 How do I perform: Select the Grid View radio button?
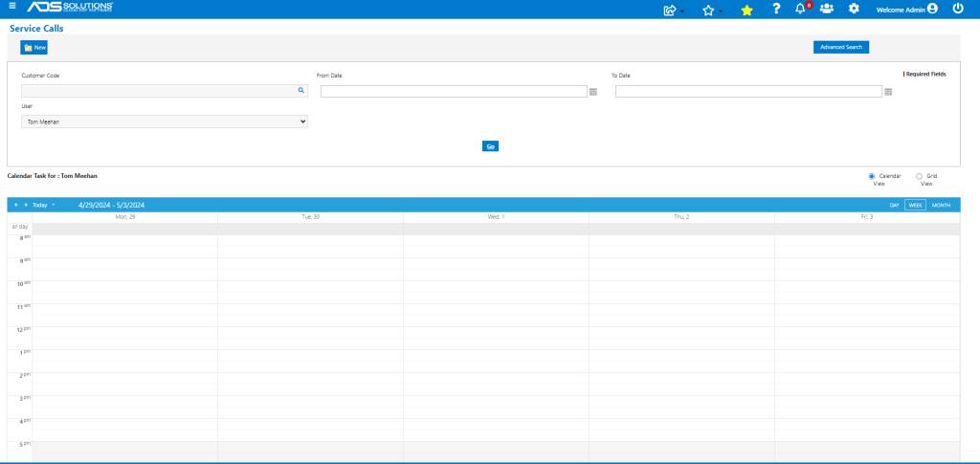coord(919,176)
